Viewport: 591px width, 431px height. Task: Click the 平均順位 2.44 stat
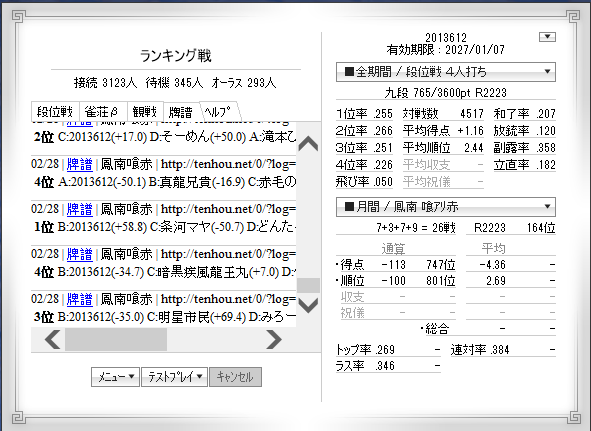443,147
